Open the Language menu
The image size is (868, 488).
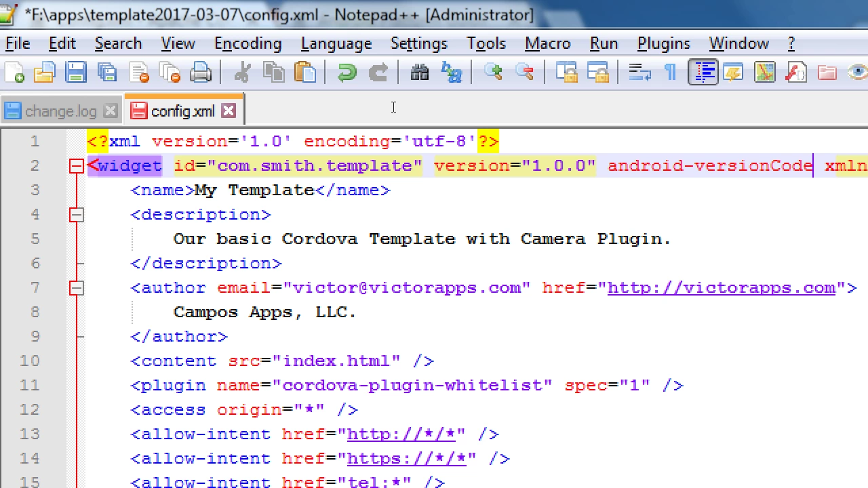(336, 43)
